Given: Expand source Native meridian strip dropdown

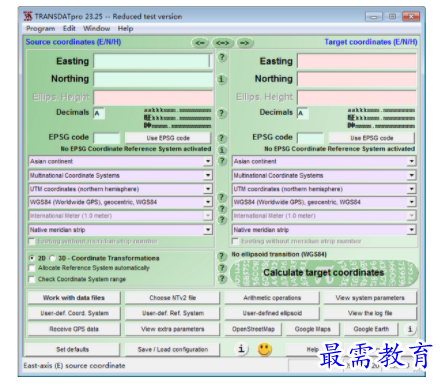Looking at the screenshot, I should tap(208, 230).
